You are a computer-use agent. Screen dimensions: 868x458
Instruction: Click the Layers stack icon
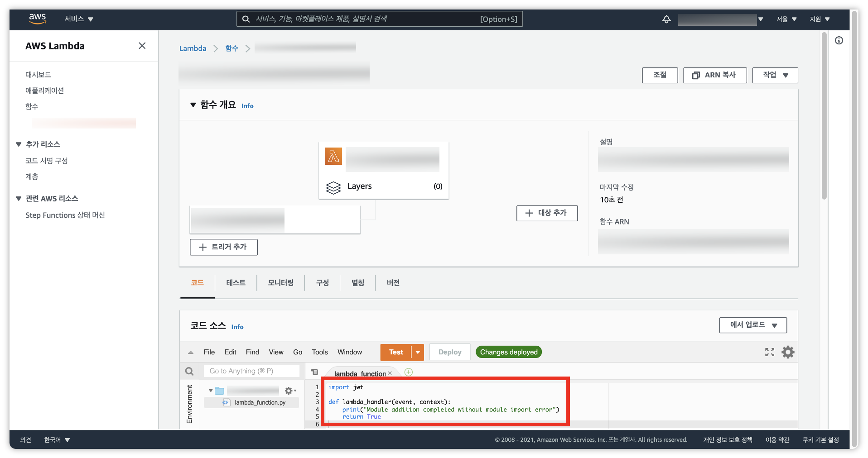(333, 187)
